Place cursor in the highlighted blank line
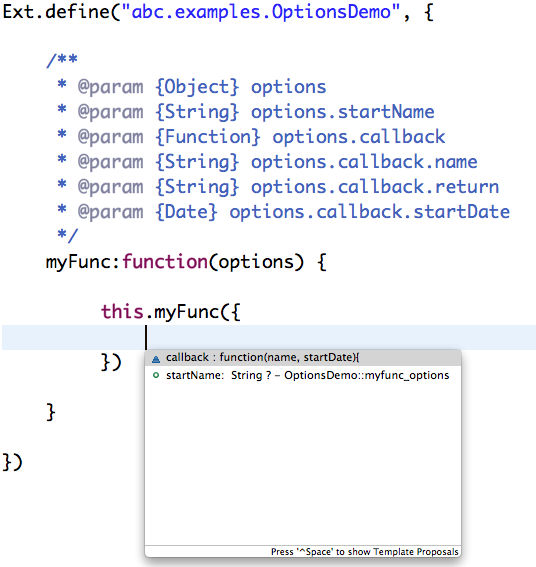The width and height of the screenshot is (536, 567). 269,337
